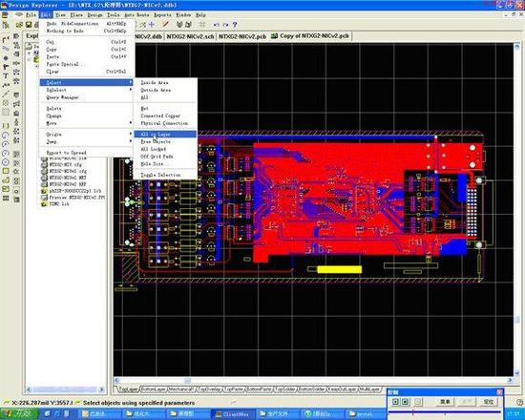Click the horizontal scrollbar thumb below canvas

click(187, 380)
